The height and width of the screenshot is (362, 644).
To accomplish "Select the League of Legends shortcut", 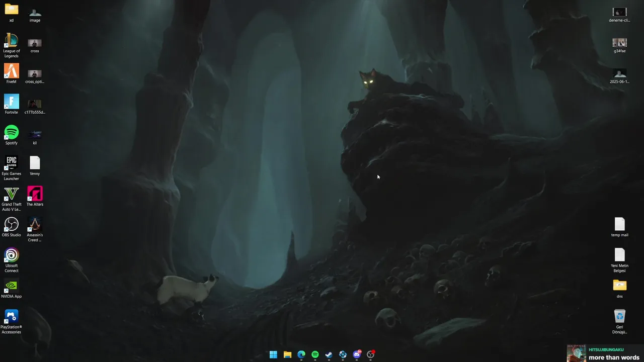I will pos(12,45).
